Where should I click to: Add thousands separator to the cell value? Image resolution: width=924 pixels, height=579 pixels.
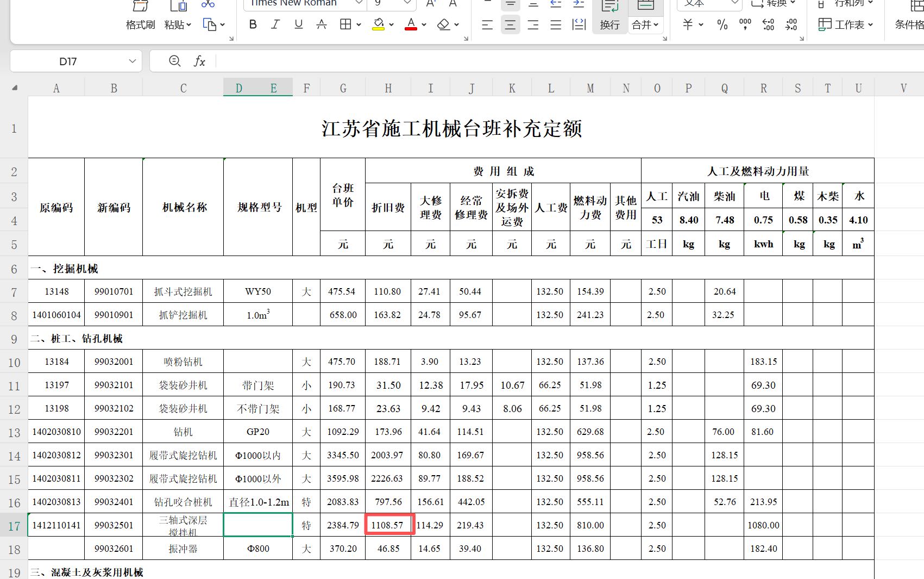click(x=745, y=24)
